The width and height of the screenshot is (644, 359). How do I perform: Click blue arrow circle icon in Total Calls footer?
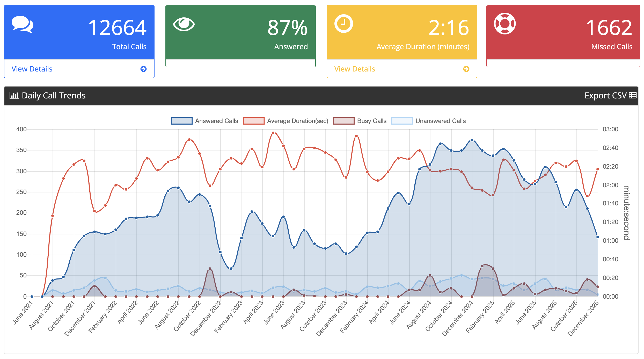pyautogui.click(x=143, y=69)
